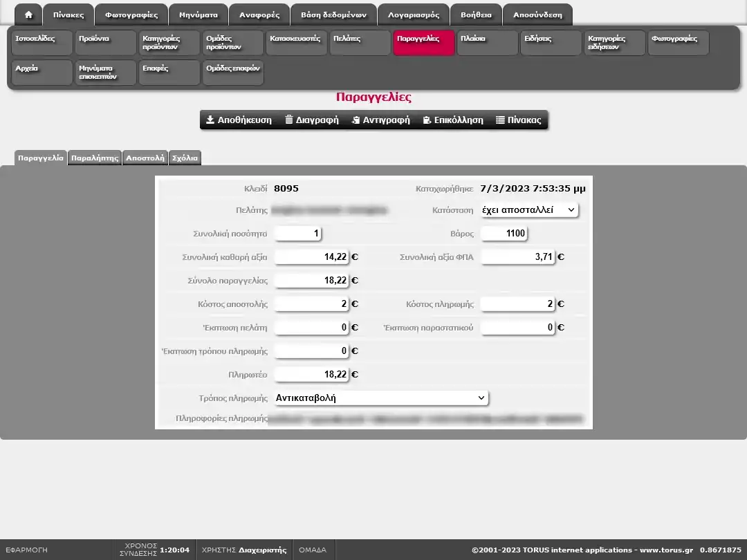
Task: Open the Αναφορές top menu
Action: (259, 15)
